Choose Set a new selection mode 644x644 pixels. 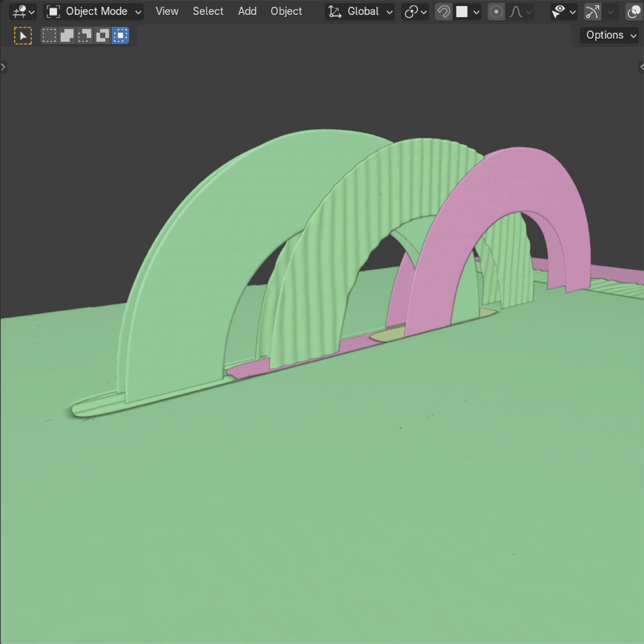point(49,36)
